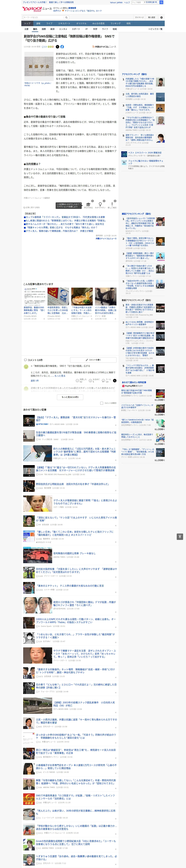
Task: Open the マイページ link
Action: point(139,17)
